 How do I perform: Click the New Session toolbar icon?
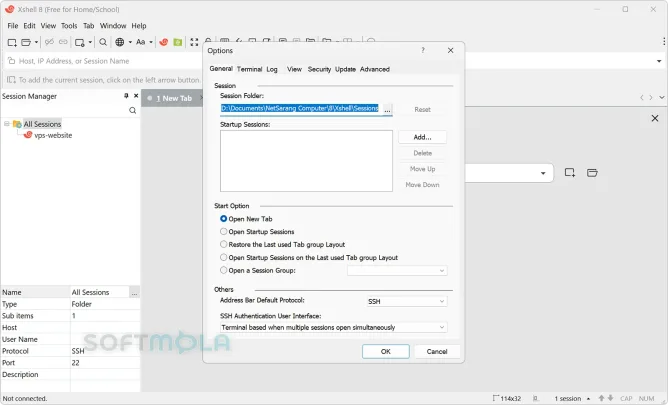tap(12, 42)
